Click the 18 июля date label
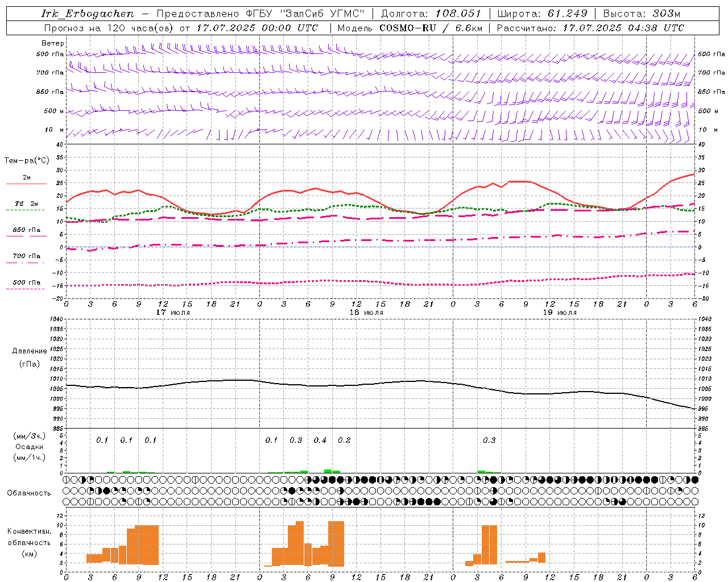 [x=366, y=312]
